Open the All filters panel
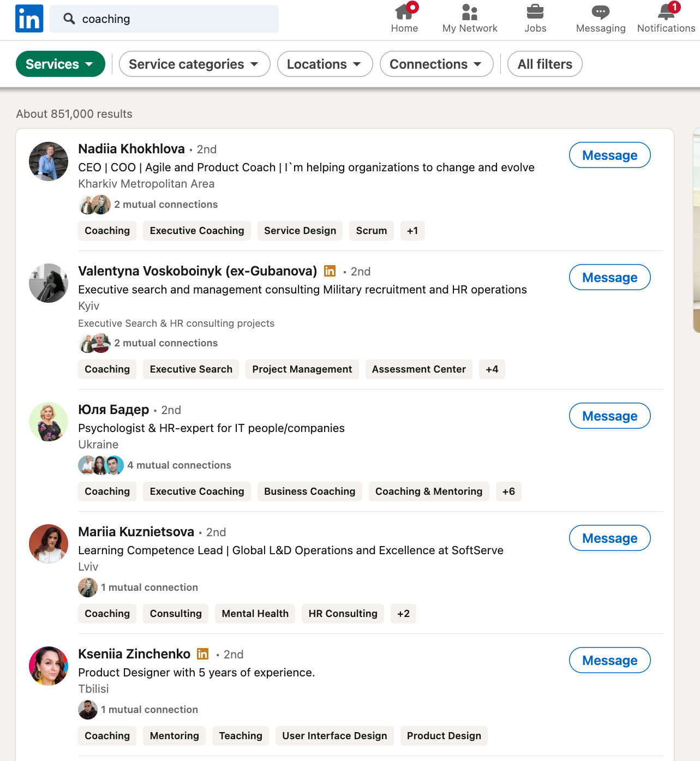 click(545, 64)
